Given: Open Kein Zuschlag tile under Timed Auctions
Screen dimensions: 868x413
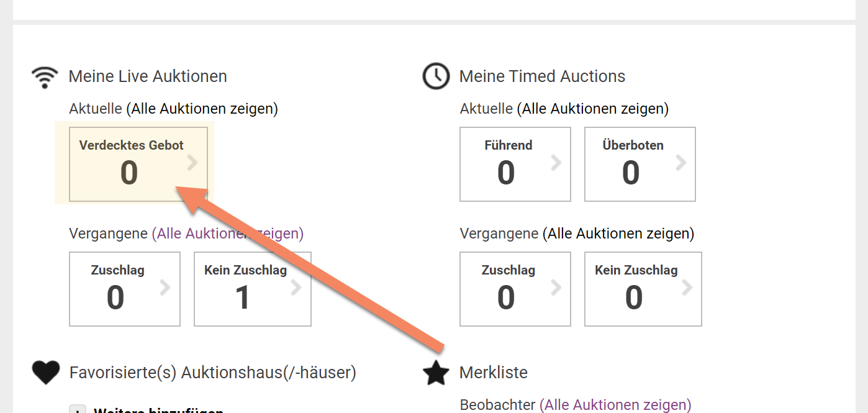Looking at the screenshot, I should point(643,289).
